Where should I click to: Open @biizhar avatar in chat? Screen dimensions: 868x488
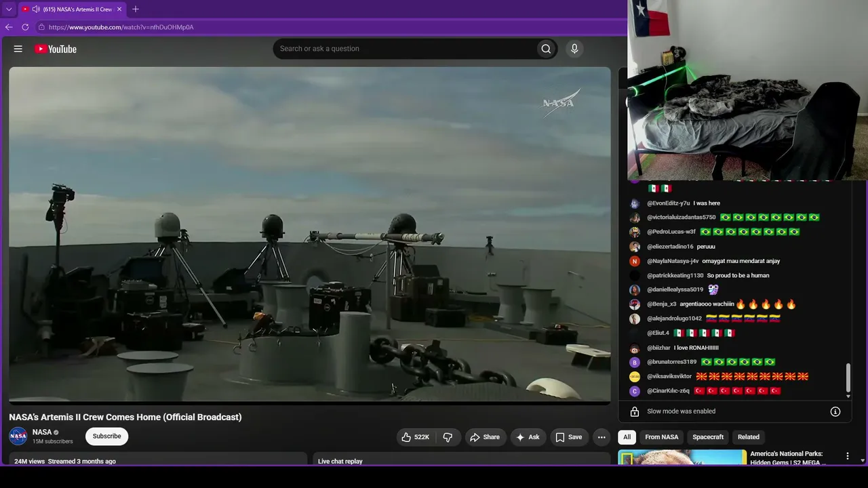pos(635,348)
